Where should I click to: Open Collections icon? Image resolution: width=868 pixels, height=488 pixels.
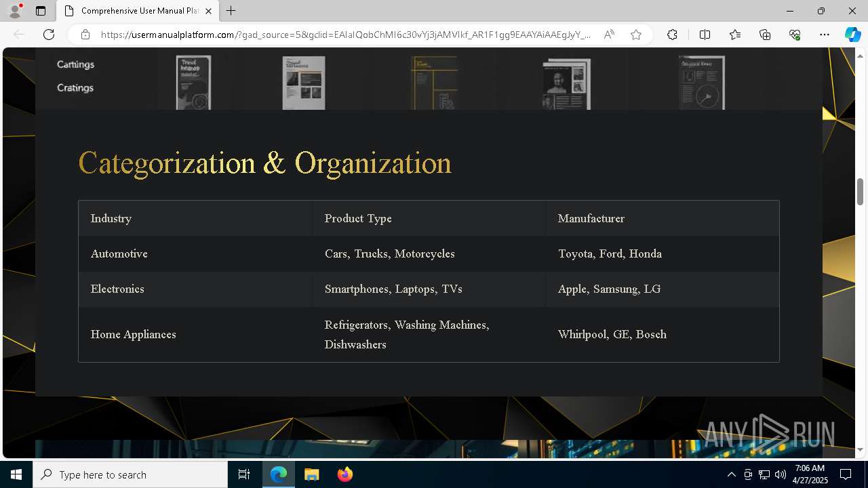tap(765, 35)
